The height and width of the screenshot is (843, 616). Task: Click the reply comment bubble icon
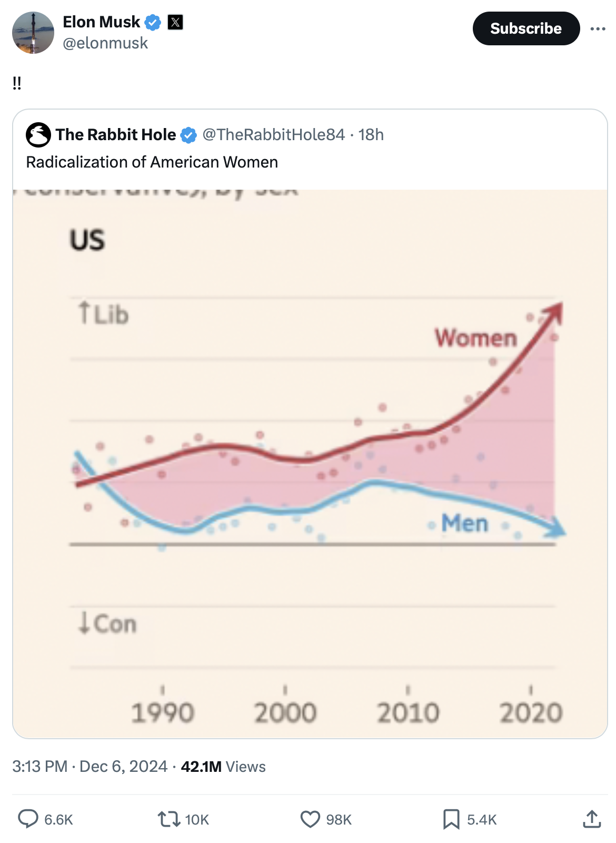click(28, 819)
